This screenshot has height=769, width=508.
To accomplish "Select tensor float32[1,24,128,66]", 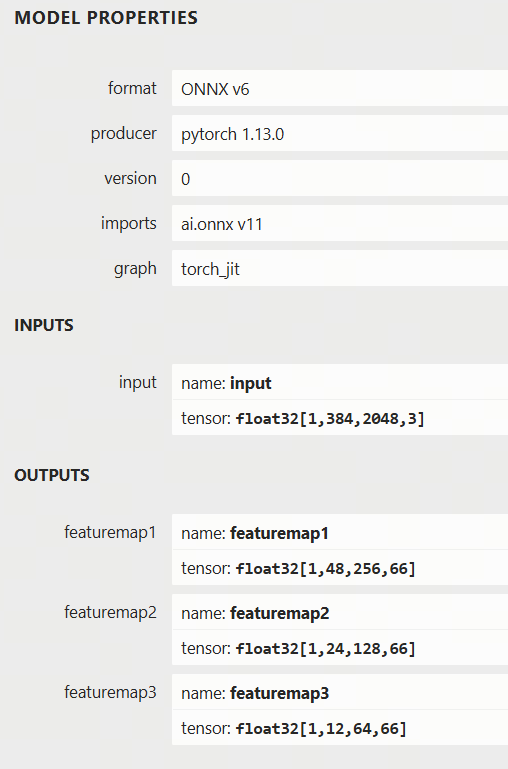I will [326, 648].
